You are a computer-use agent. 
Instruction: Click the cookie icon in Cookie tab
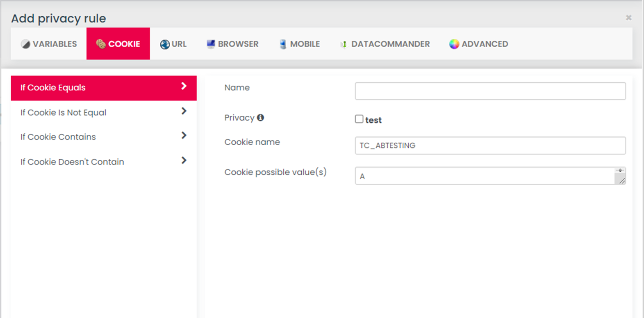[101, 44]
